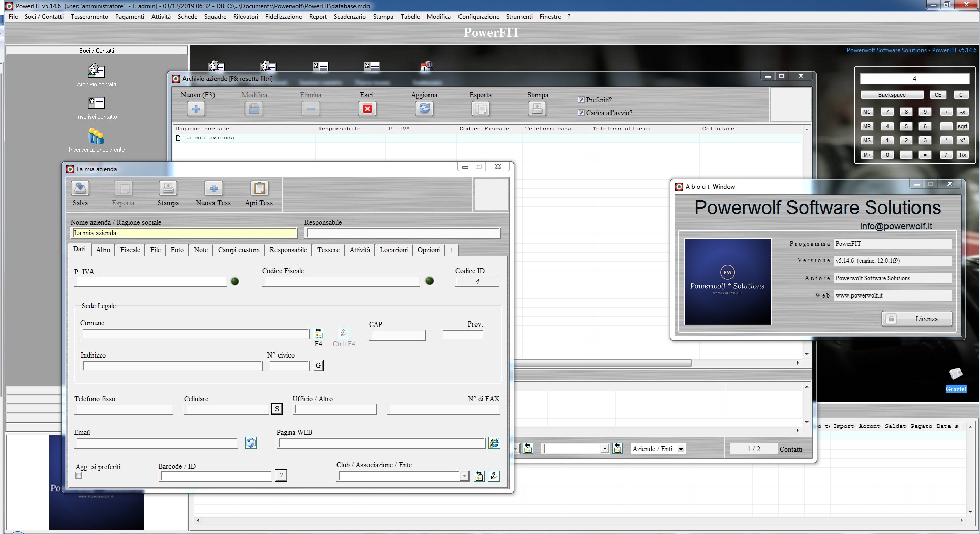Click calculator MC button
980x534 pixels.
(867, 112)
